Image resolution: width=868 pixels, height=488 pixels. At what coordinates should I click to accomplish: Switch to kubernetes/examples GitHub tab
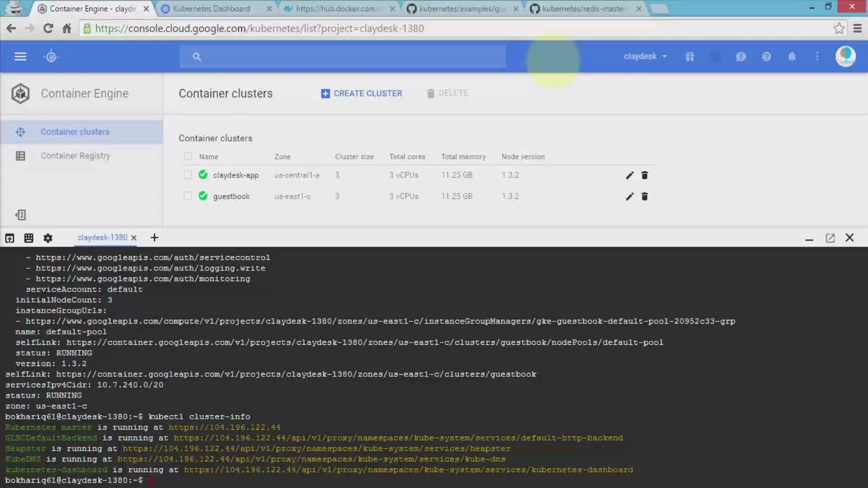461,9
